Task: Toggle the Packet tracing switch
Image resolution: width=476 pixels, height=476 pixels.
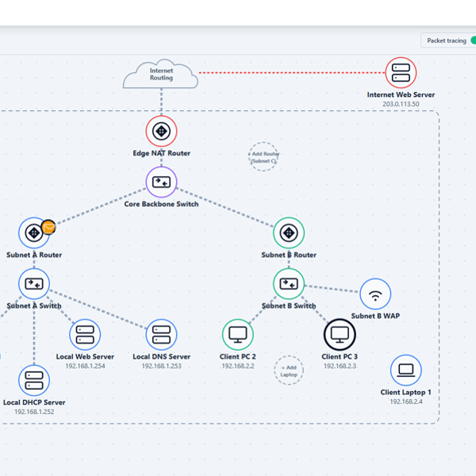Action: tap(473, 40)
